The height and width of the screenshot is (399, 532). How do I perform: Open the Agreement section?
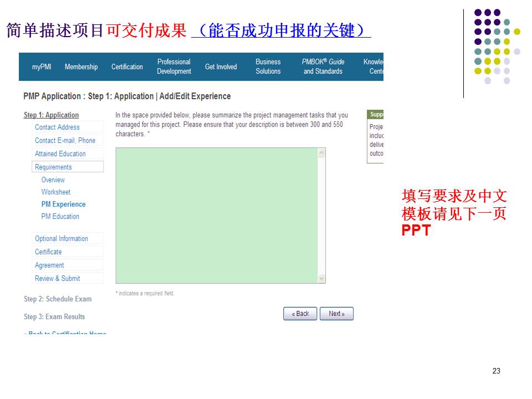point(68,265)
